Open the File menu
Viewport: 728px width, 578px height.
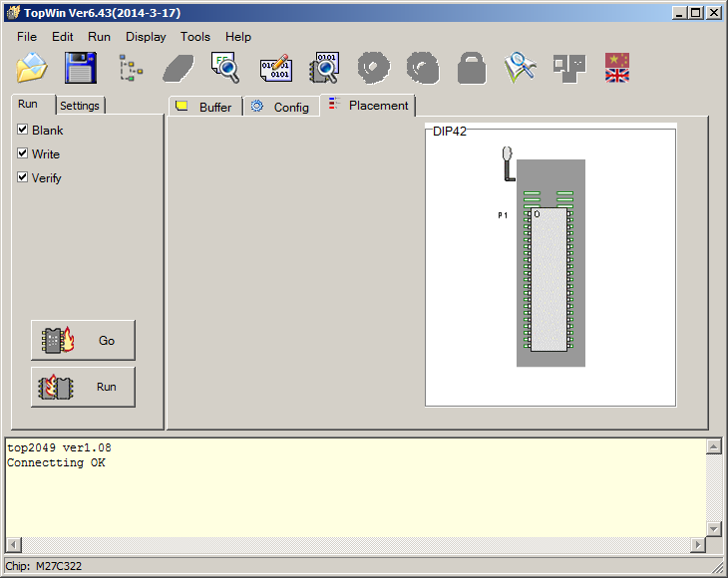[27, 37]
